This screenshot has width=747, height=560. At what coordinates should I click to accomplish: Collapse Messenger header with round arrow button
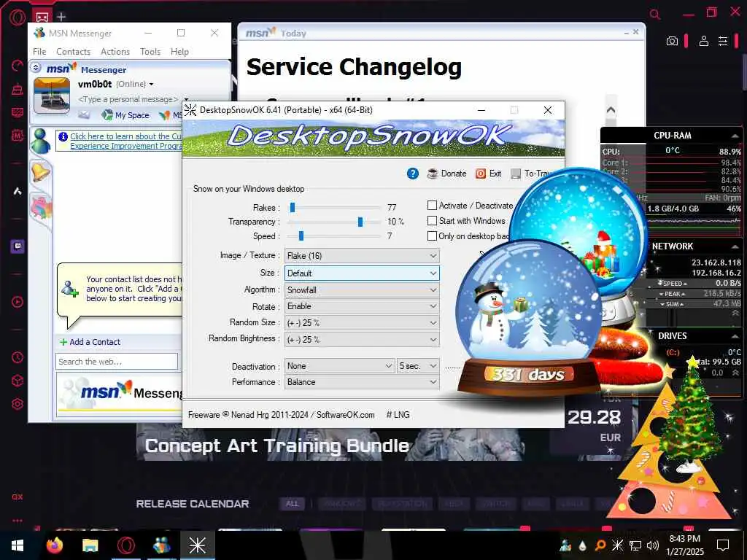pyautogui.click(x=36, y=68)
